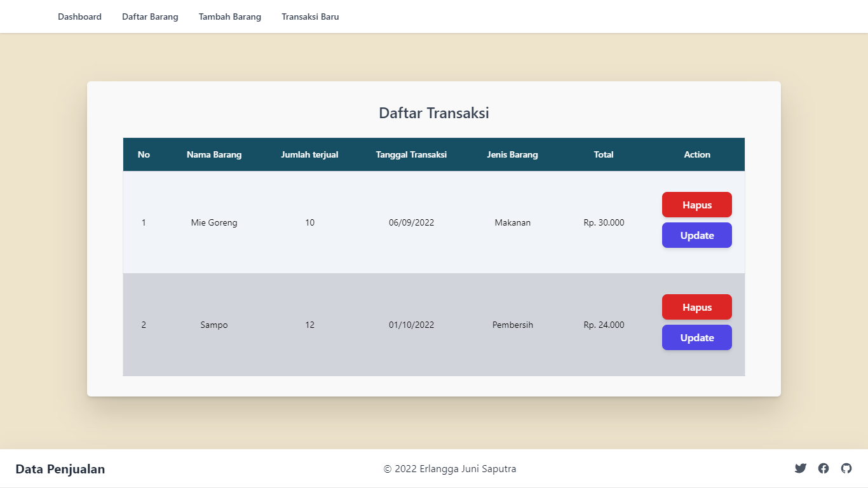The image size is (868, 488).
Task: Click Update button for Mie Goreng
Action: [696, 235]
